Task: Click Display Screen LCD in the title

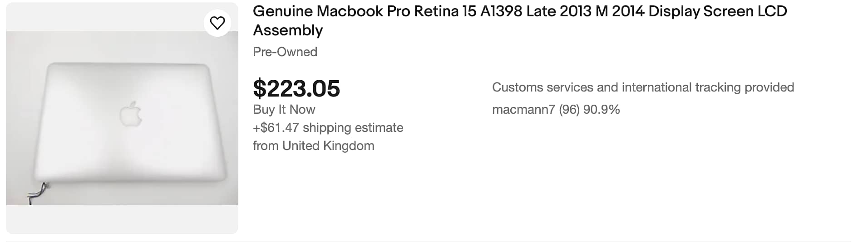Action: point(717,11)
